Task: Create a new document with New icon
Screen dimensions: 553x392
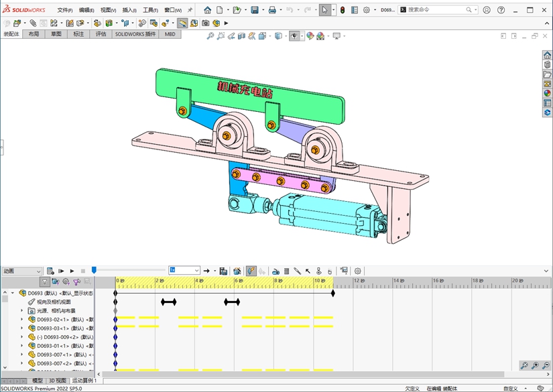Action: click(219, 10)
